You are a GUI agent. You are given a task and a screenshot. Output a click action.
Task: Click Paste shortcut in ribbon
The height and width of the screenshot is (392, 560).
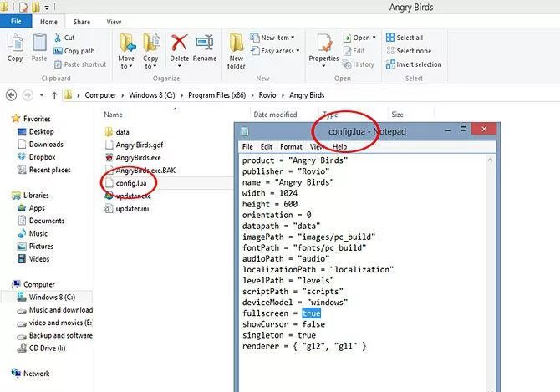click(x=80, y=64)
